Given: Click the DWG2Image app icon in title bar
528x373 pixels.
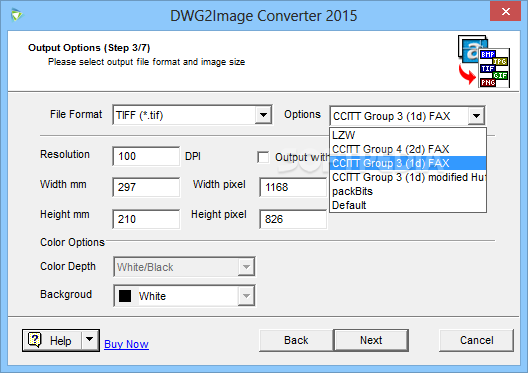Looking at the screenshot, I should tap(16, 15).
